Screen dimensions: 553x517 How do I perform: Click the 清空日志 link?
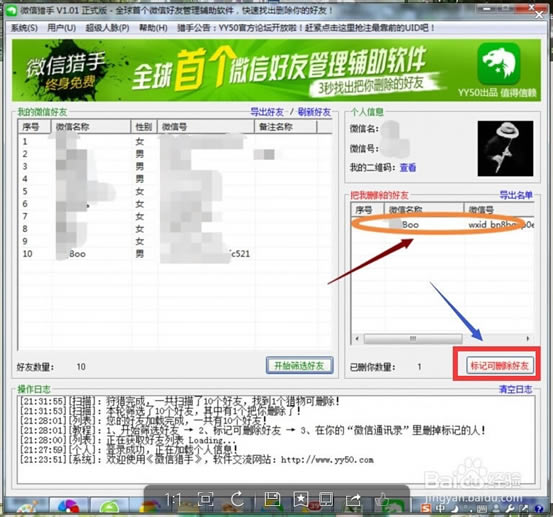coord(515,389)
